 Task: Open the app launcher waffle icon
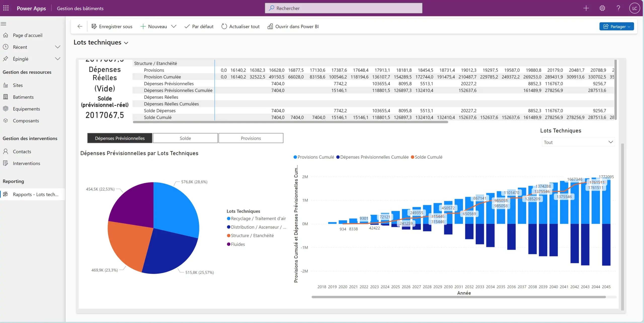tap(6, 8)
